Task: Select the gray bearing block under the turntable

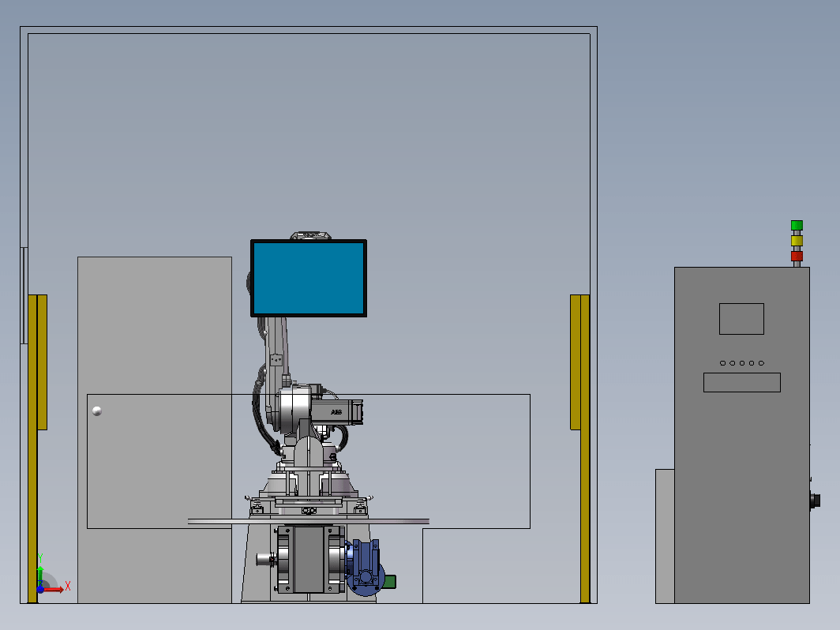Action: (x=309, y=559)
